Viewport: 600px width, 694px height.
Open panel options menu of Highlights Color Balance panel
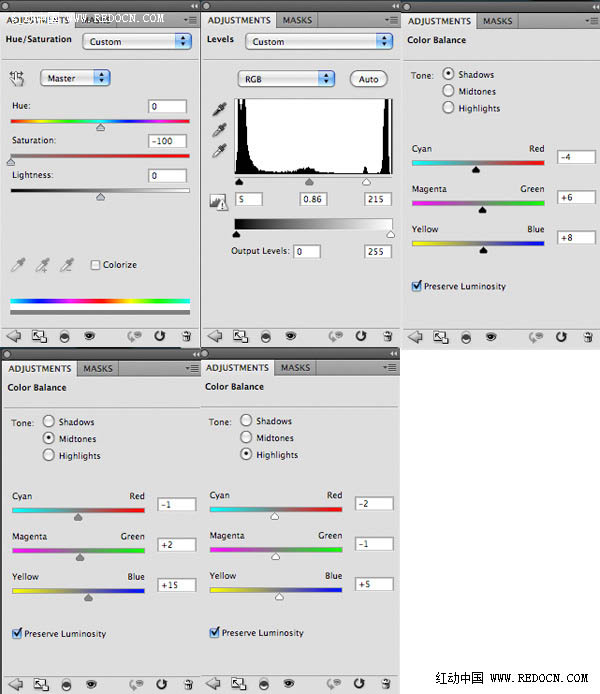[x=390, y=367]
